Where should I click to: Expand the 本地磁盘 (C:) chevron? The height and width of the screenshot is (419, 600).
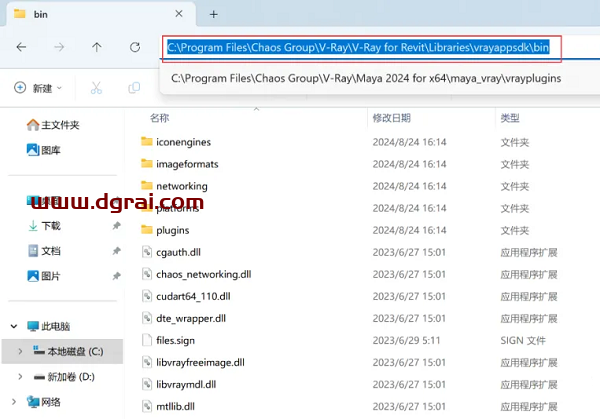pos(21,351)
